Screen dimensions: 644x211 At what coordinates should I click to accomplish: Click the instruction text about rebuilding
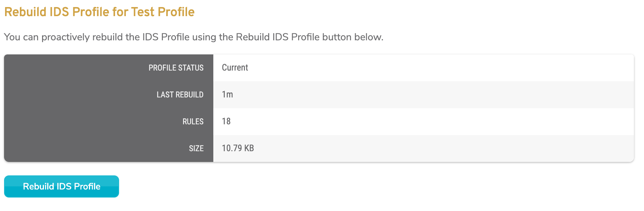193,37
